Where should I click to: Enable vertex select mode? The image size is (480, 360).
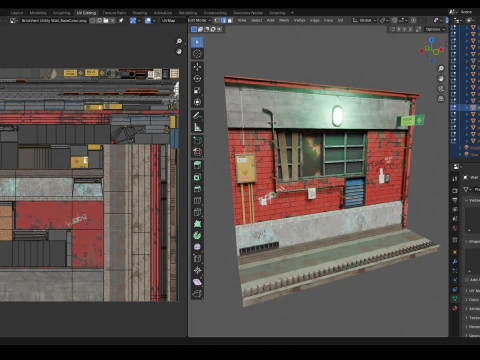217,20
